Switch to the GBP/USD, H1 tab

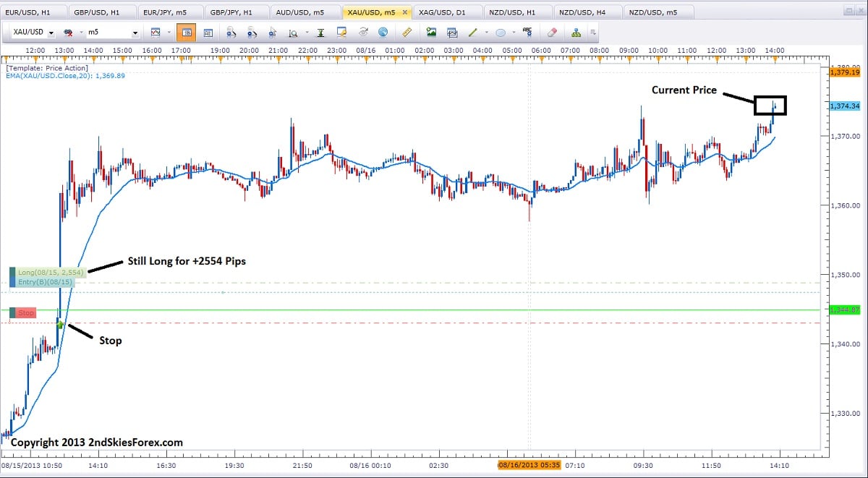pyautogui.click(x=102, y=12)
